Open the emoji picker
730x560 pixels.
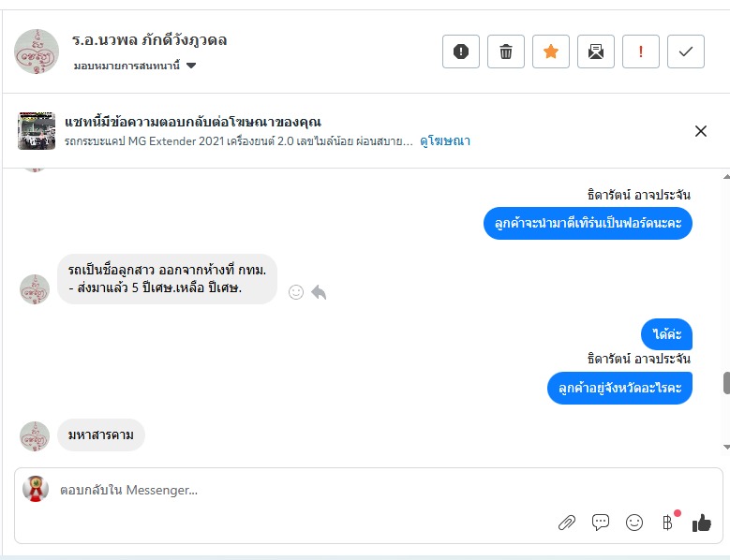click(x=634, y=523)
